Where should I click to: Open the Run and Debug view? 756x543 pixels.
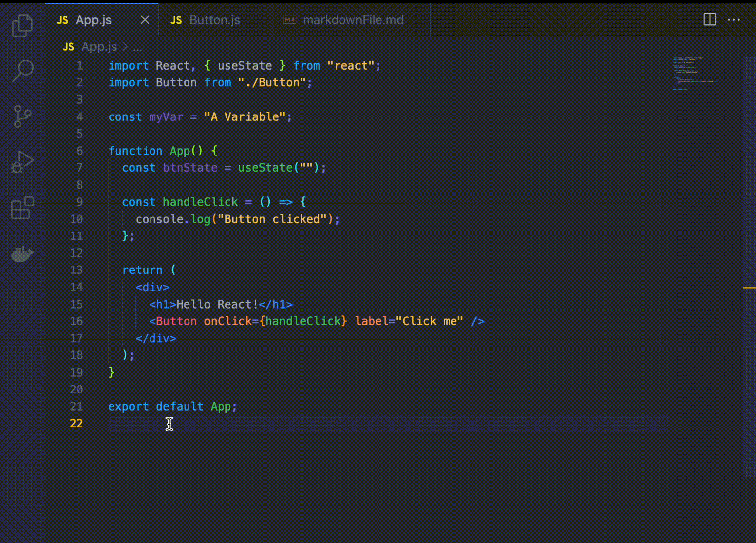tap(22, 162)
